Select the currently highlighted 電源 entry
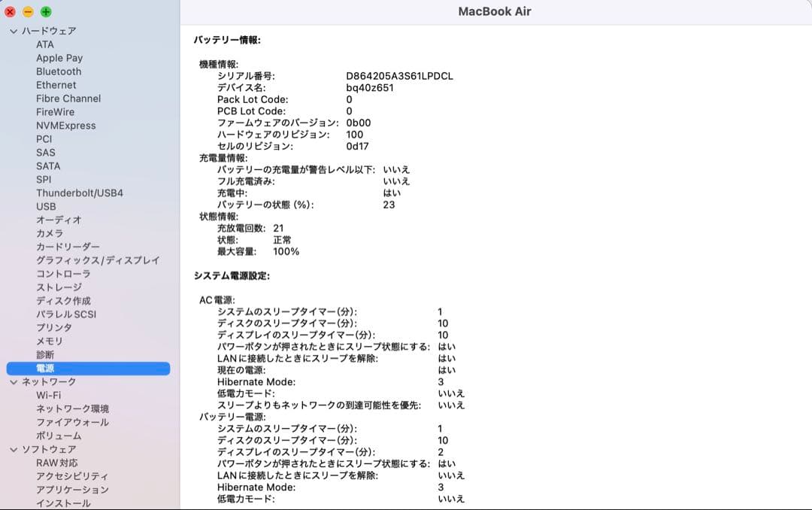 click(49, 368)
